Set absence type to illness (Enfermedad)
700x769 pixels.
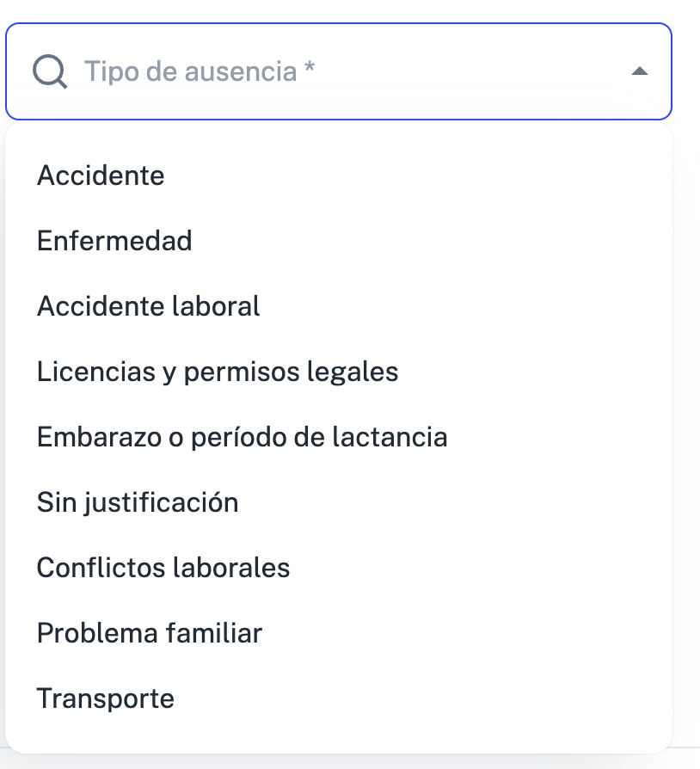tap(338, 240)
